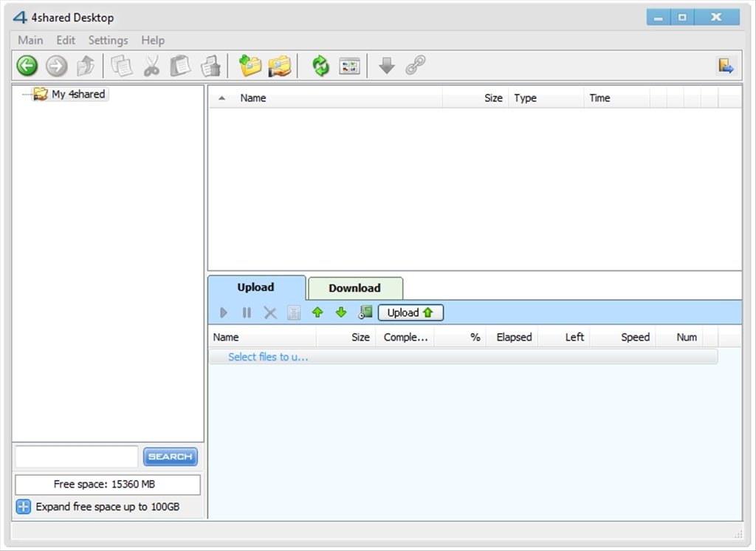The width and height of the screenshot is (756, 551).
Task: Pause the upload queue
Action: [x=247, y=312]
